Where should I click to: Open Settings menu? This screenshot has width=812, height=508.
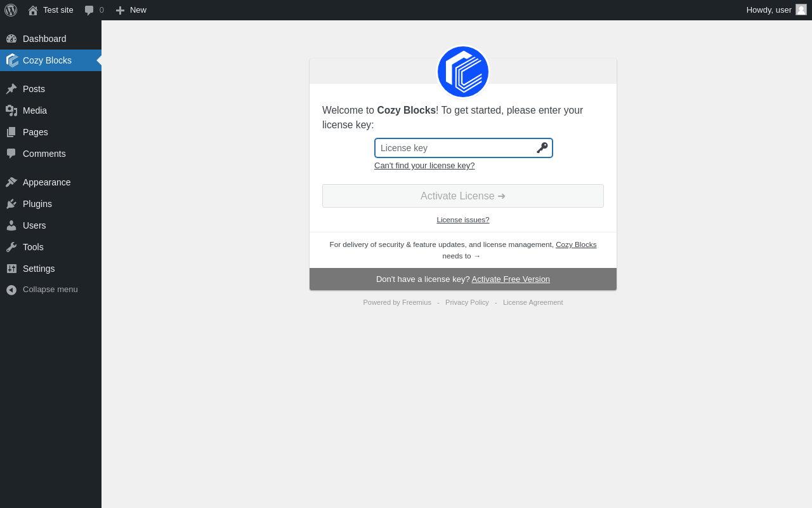coord(51,269)
